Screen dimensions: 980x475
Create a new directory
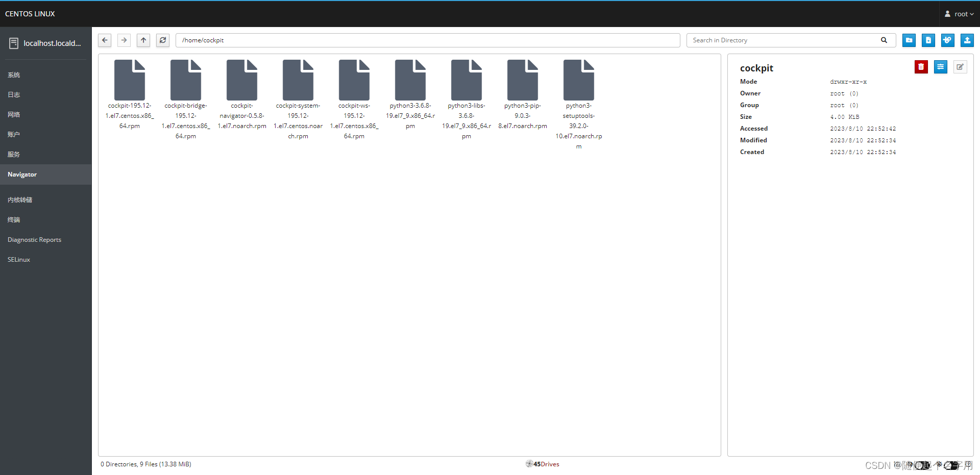[909, 40]
